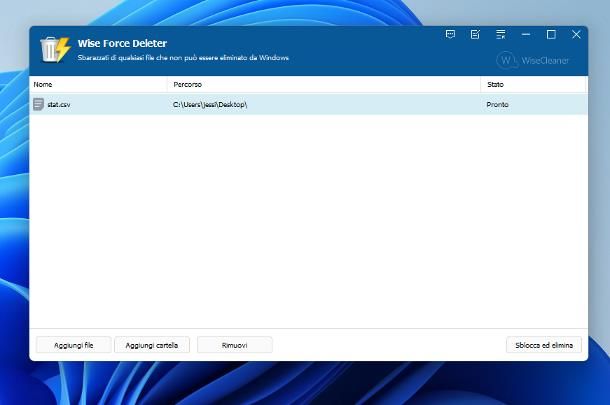Click the Sblocca ed elimina button

544,345
